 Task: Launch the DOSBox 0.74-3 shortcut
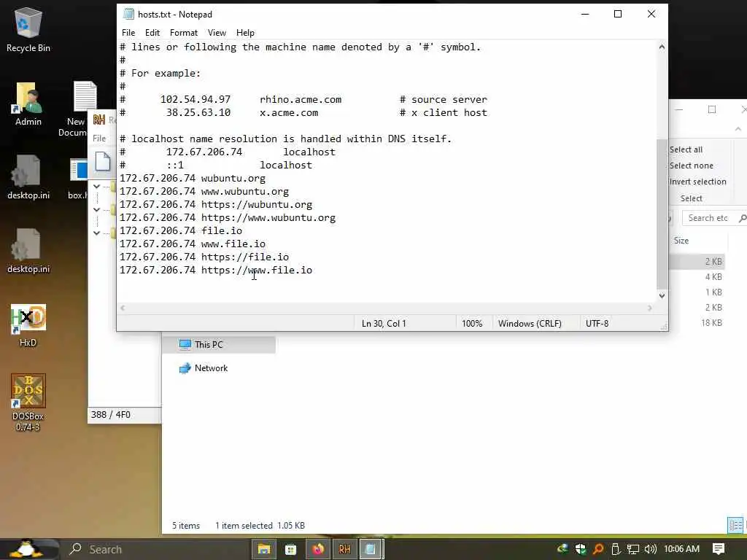click(28, 402)
